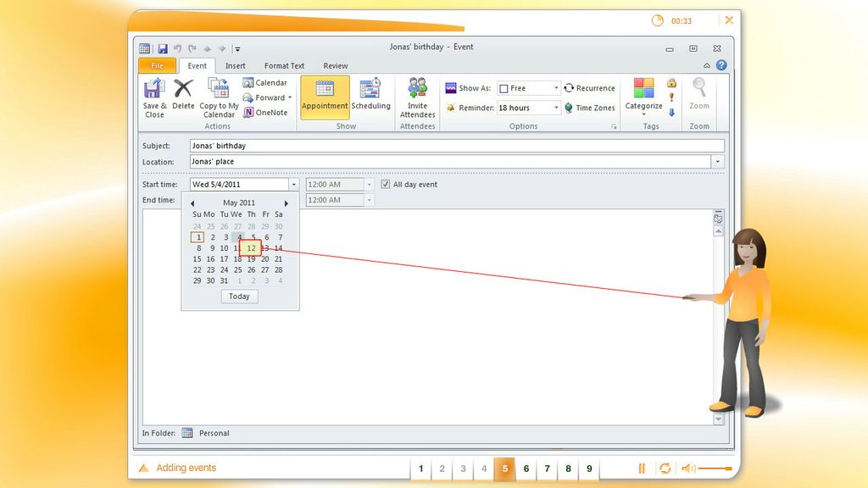
Task: Set Low Importance with blue arrow
Action: (671, 113)
